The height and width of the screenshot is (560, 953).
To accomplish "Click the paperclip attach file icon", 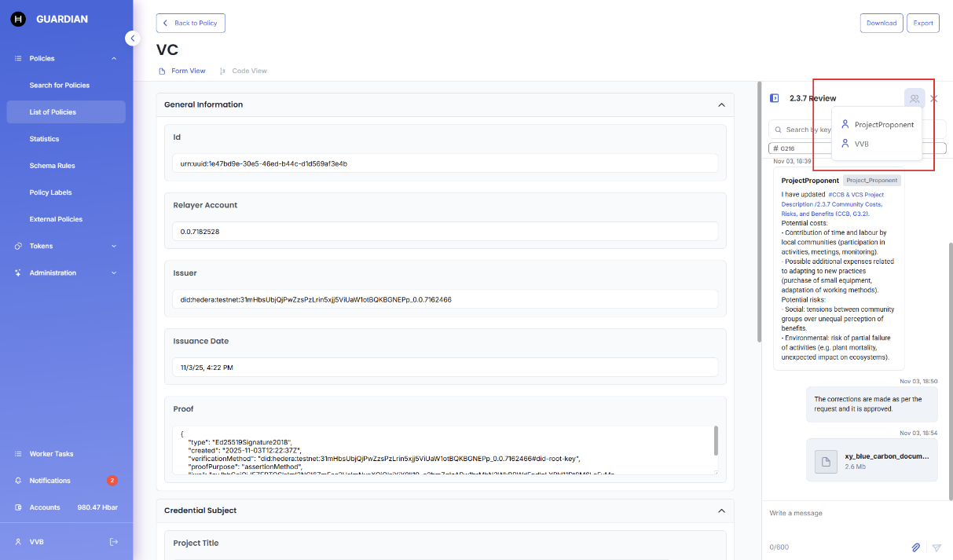I will 915,547.
